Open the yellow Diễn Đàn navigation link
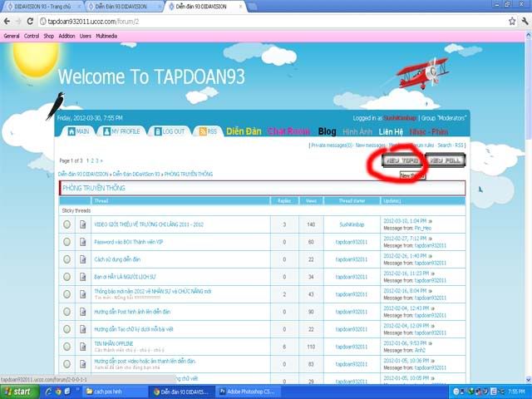This screenshot has height=399, width=532. [x=244, y=131]
